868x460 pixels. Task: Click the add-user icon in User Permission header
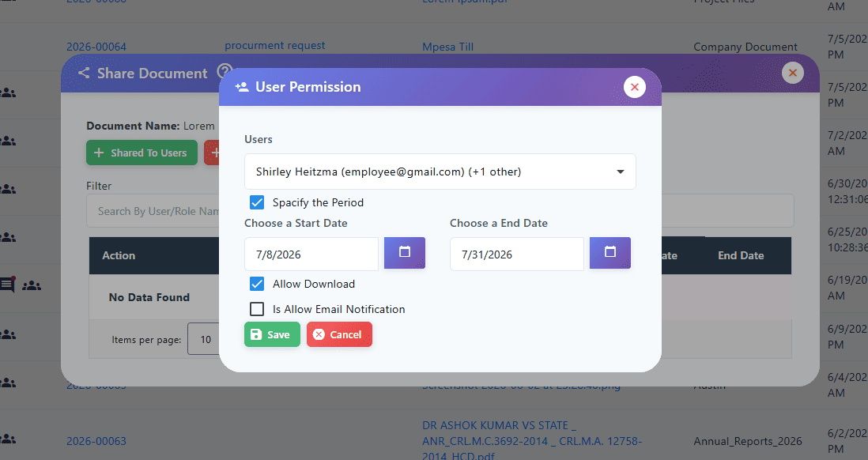tap(242, 87)
